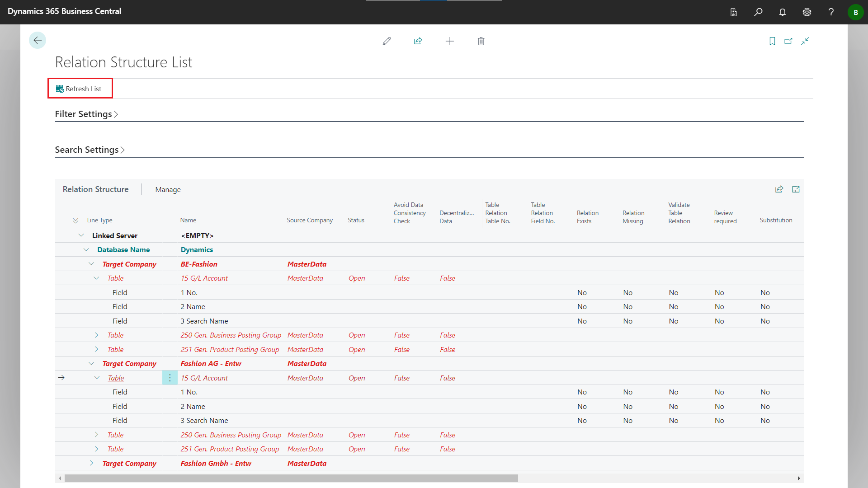Open the Relation Structure menu
Image resolution: width=868 pixels, height=488 pixels.
tap(95, 189)
